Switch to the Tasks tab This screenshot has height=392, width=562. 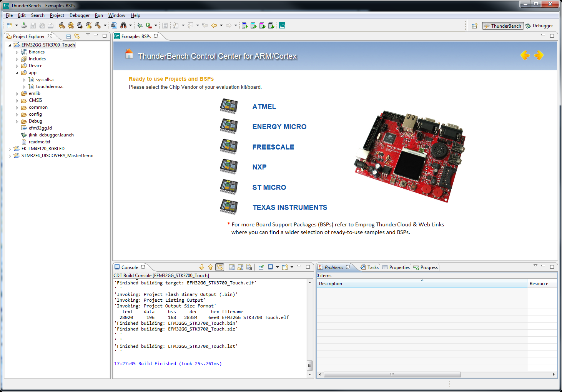pyautogui.click(x=369, y=267)
